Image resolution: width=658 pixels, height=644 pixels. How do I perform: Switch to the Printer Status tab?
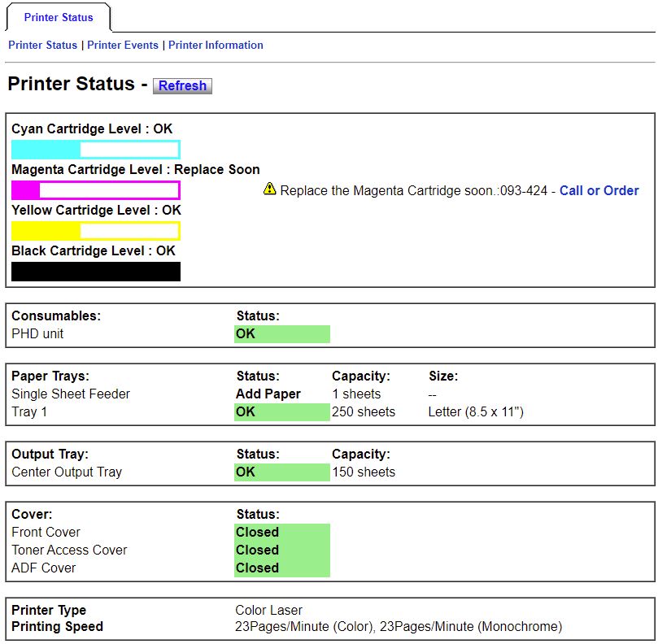click(58, 17)
